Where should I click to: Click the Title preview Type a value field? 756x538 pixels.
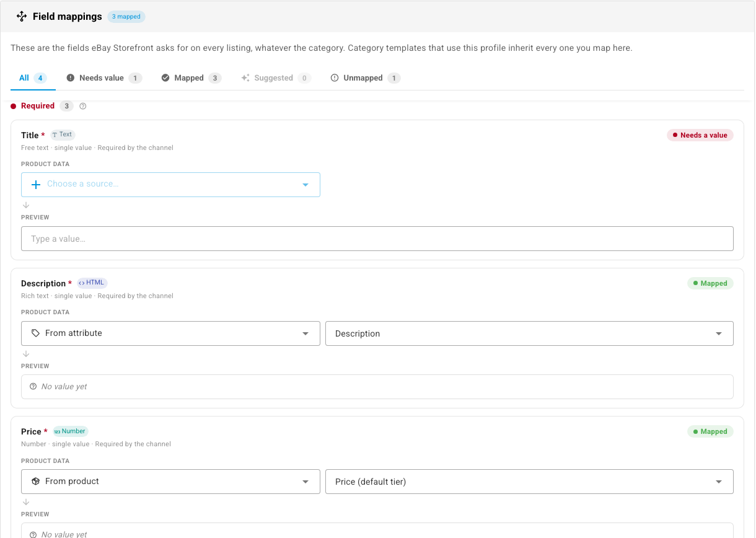click(x=377, y=239)
